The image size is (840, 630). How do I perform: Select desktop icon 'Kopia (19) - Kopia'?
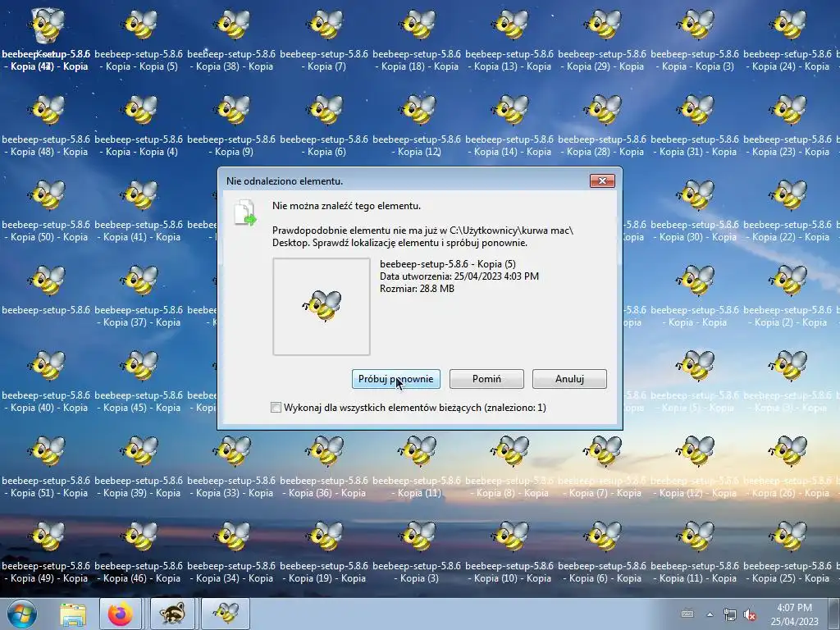tap(324, 553)
